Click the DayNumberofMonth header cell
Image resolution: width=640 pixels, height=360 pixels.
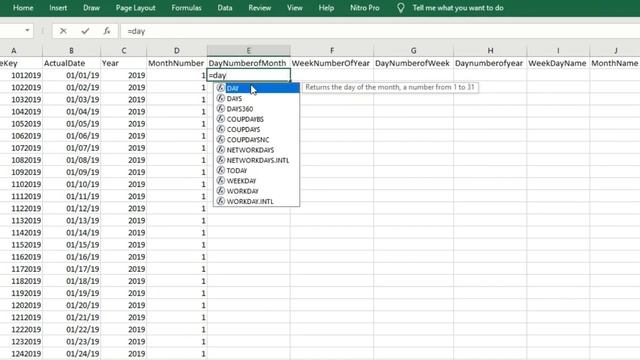pos(249,63)
